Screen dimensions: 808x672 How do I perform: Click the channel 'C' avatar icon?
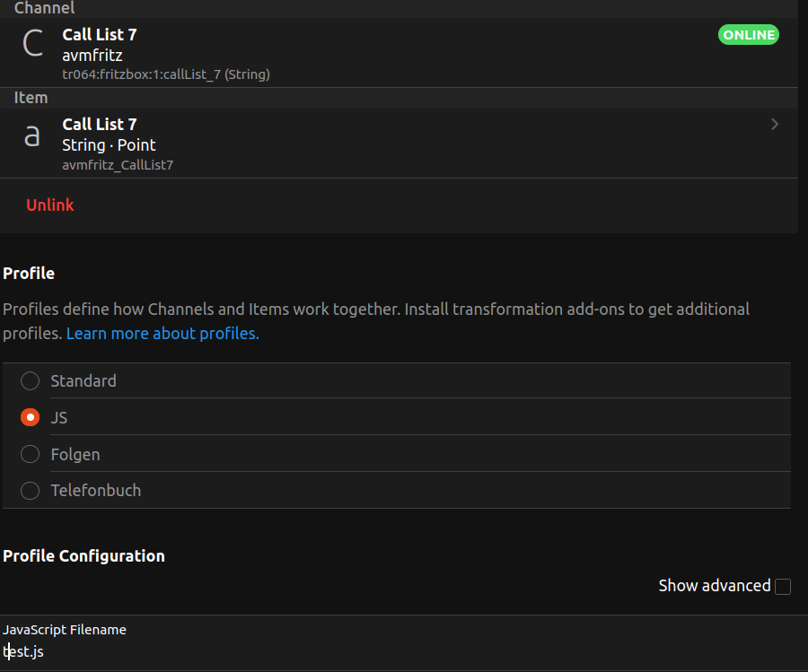tap(33, 43)
